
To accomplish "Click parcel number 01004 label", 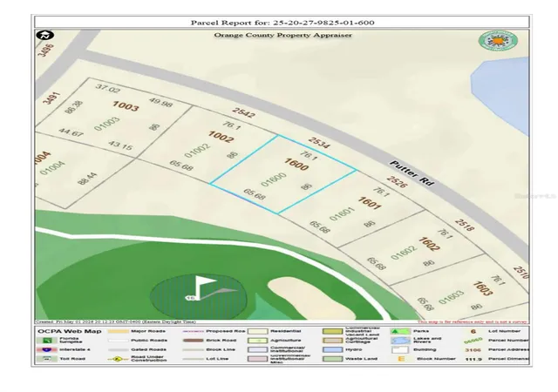I will (x=52, y=168).
